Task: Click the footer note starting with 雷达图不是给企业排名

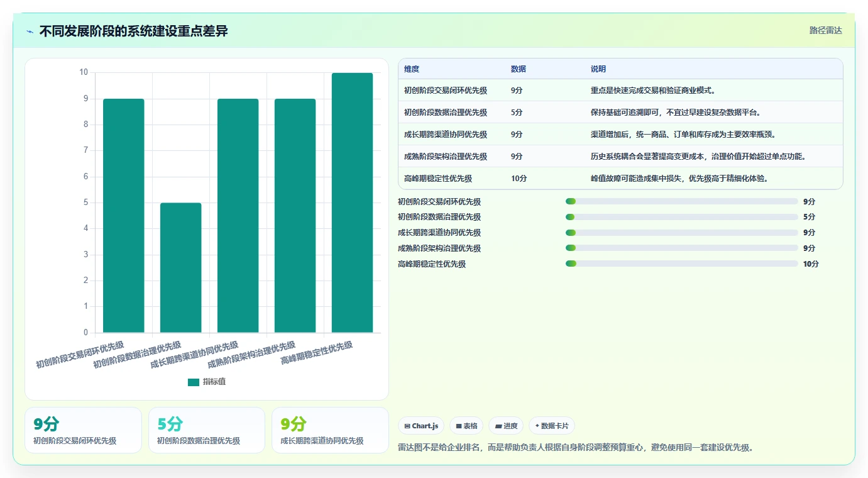Action: pos(576,448)
